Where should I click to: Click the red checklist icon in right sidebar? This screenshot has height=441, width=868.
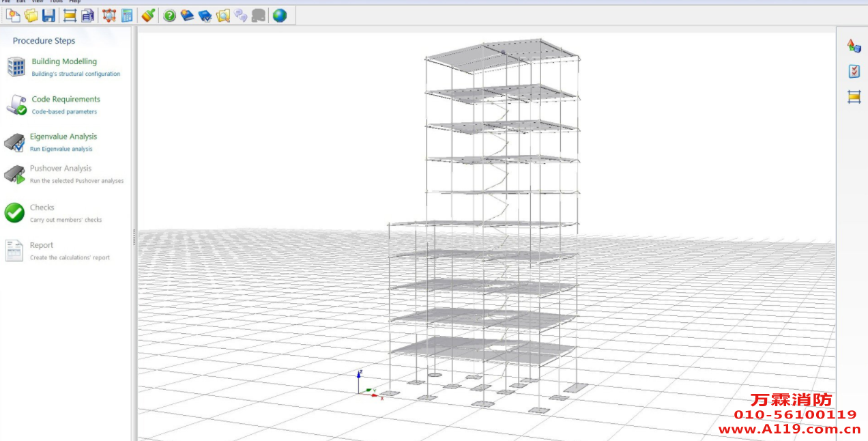[x=854, y=71]
